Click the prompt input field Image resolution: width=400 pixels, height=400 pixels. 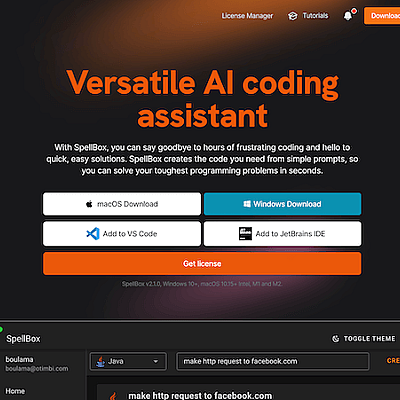[273, 361]
